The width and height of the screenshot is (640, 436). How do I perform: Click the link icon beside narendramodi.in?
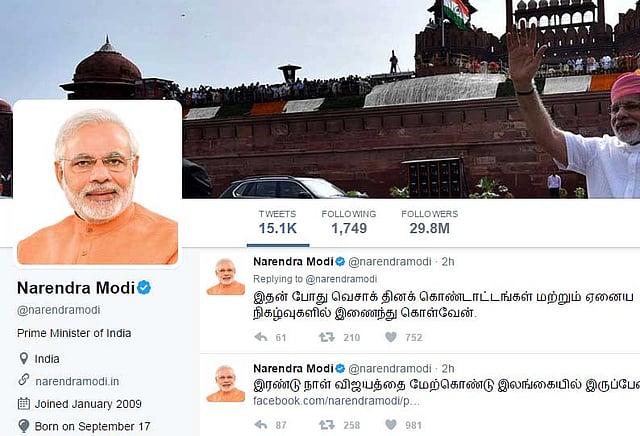[24, 380]
